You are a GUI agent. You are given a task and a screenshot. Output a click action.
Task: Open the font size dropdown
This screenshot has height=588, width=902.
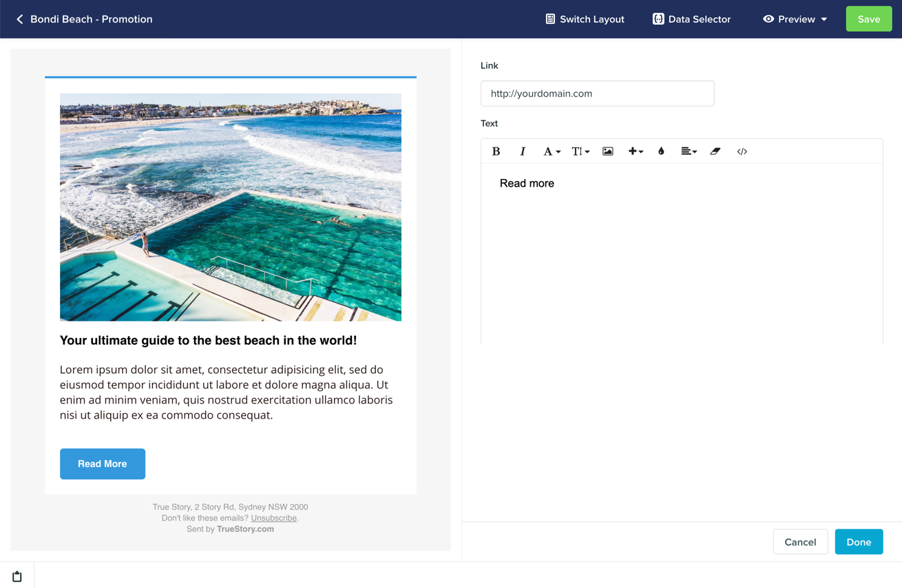click(580, 151)
